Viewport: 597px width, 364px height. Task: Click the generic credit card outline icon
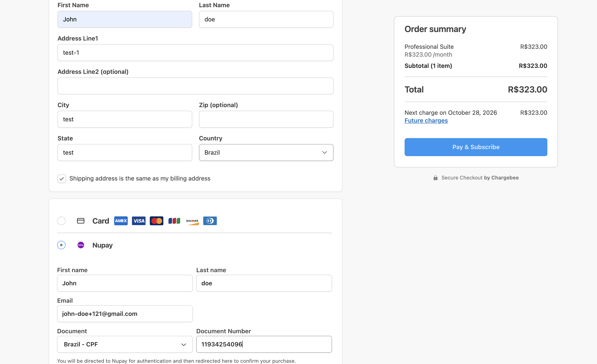(x=80, y=221)
